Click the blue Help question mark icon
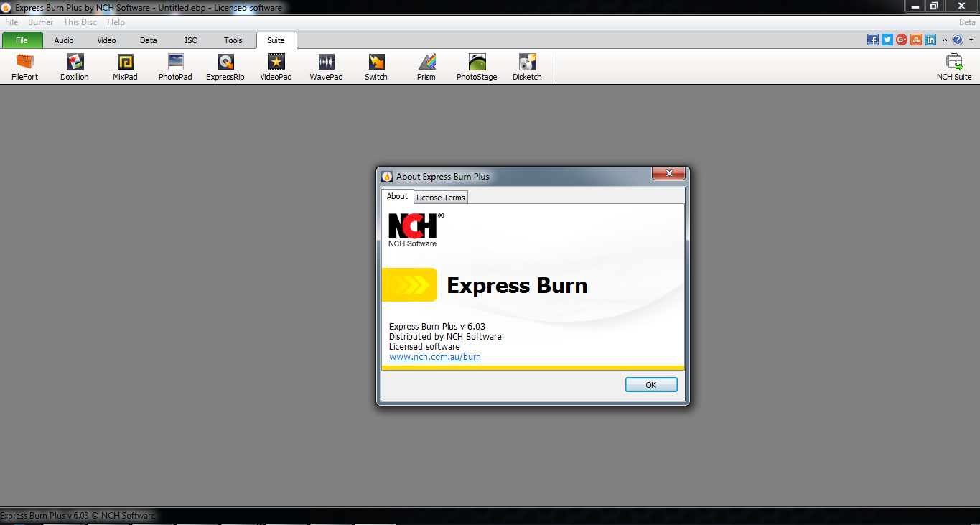 [x=958, y=40]
